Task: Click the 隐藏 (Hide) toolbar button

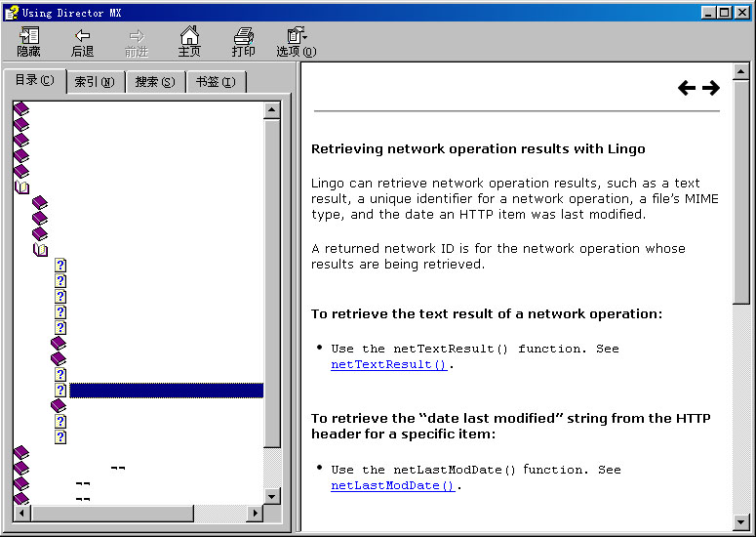Action: [28, 42]
